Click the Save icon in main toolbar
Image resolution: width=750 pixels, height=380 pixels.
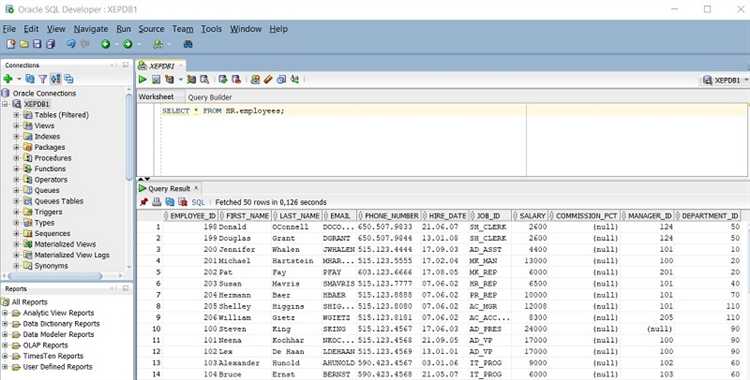pyautogui.click(x=37, y=44)
